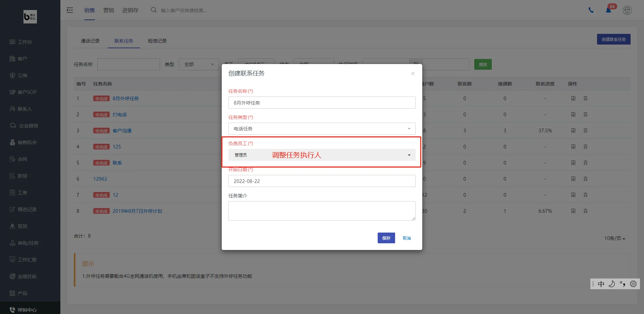
Task: Click the green 搜索 button
Action: tap(483, 64)
